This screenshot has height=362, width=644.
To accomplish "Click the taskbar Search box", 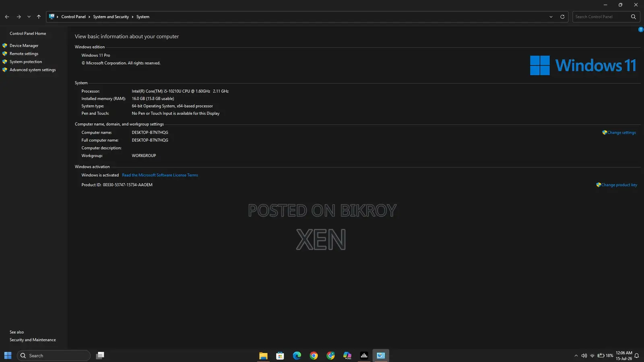I will [x=54, y=356].
